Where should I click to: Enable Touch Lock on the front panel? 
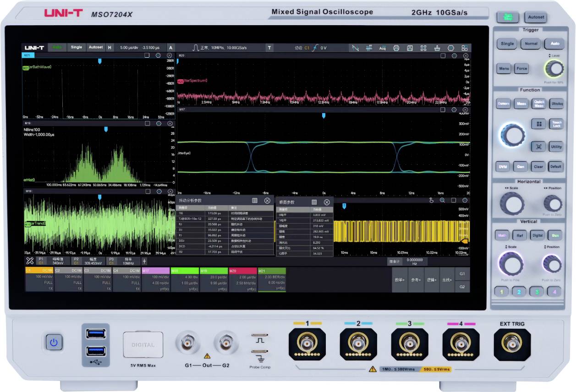[x=555, y=124]
